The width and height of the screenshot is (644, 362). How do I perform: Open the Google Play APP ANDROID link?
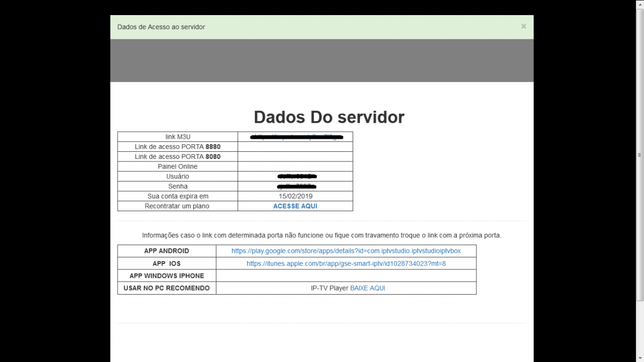point(346,250)
